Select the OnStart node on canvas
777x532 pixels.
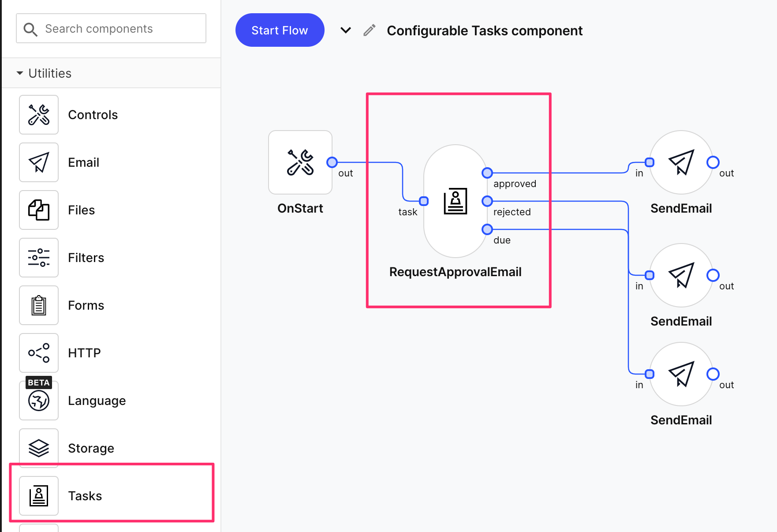[x=300, y=162]
